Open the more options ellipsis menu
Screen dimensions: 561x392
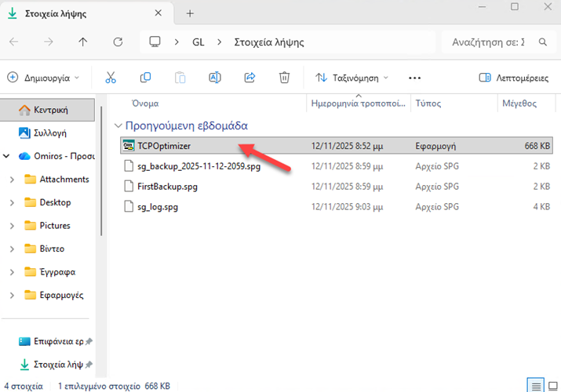415,78
